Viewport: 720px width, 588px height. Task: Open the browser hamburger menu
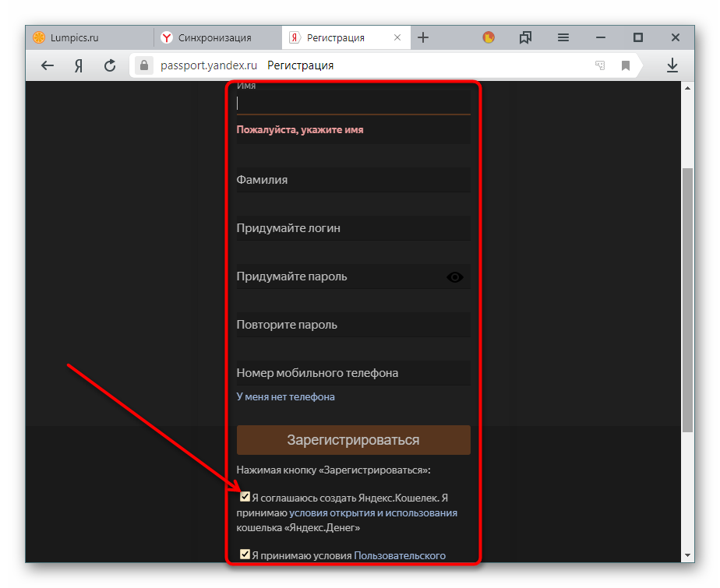pos(563,37)
